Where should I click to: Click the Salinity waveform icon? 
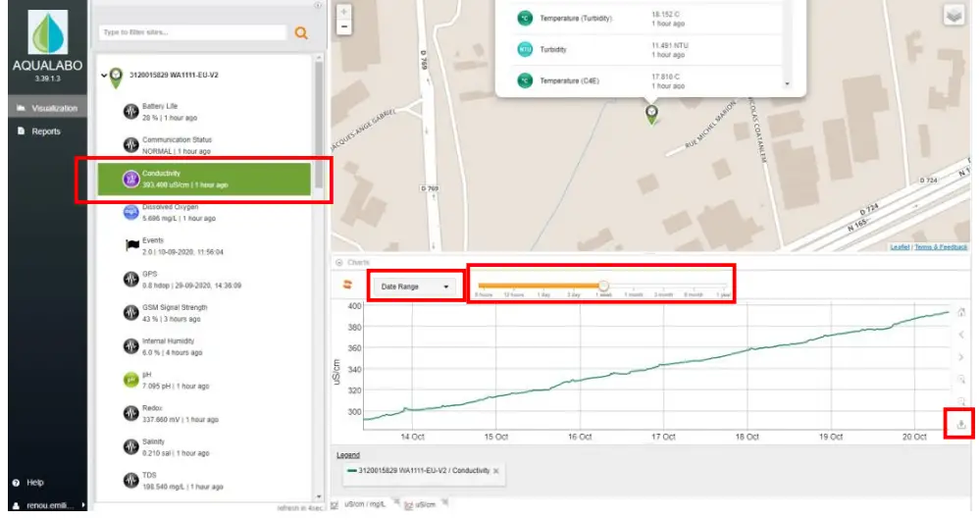click(130, 446)
